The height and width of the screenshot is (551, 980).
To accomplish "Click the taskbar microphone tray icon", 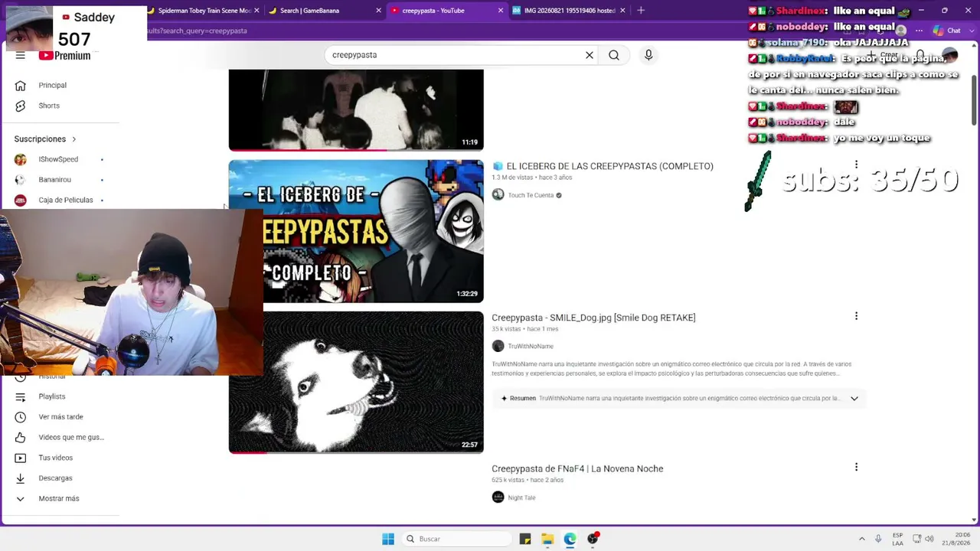I will point(878,539).
